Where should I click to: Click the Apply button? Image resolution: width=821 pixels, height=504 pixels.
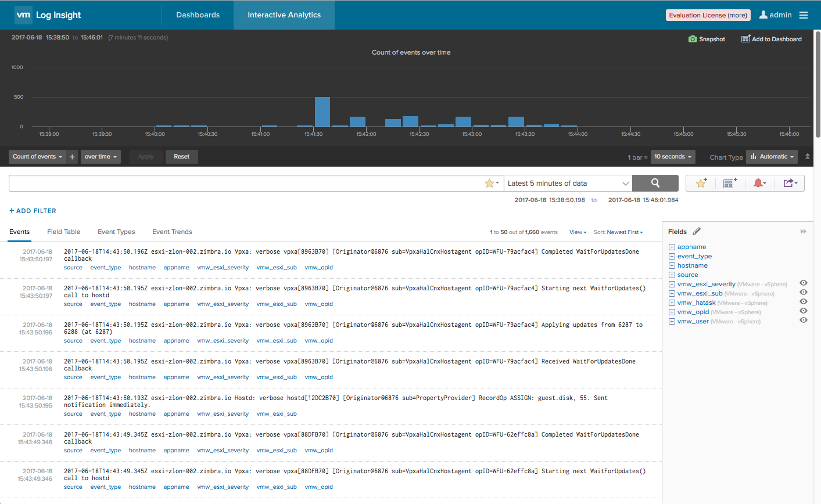(x=146, y=157)
